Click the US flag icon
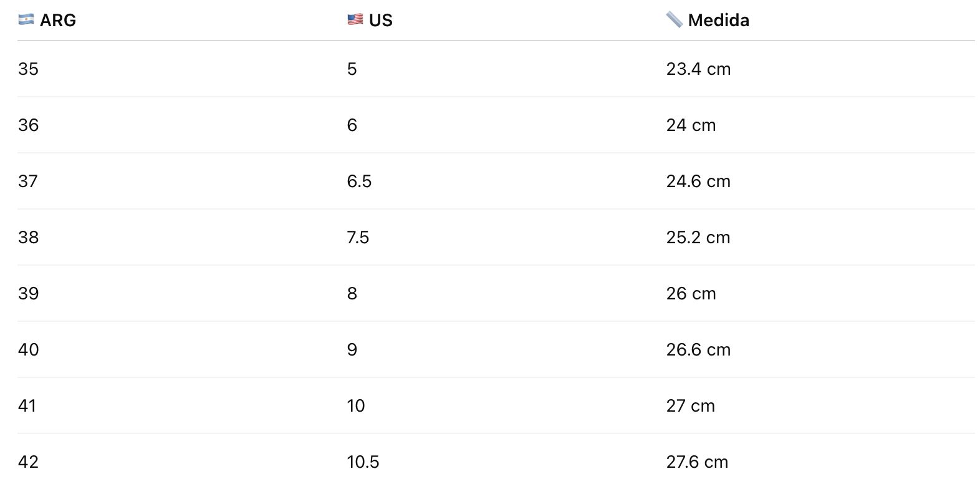Screen dimensions: 980x494 pyautogui.click(x=355, y=20)
